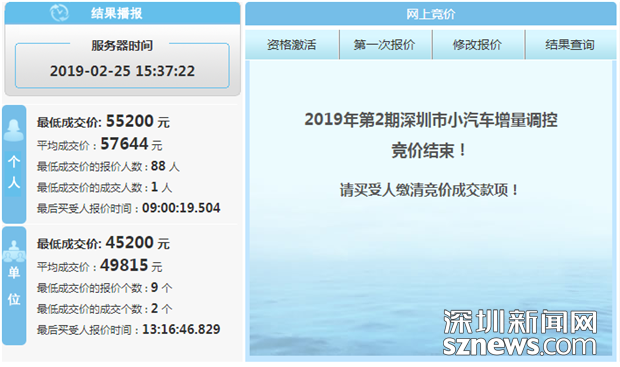Viewport: 620px width, 367px height.
Task: Switch to the 第一次报价 tab
Action: coord(385,45)
